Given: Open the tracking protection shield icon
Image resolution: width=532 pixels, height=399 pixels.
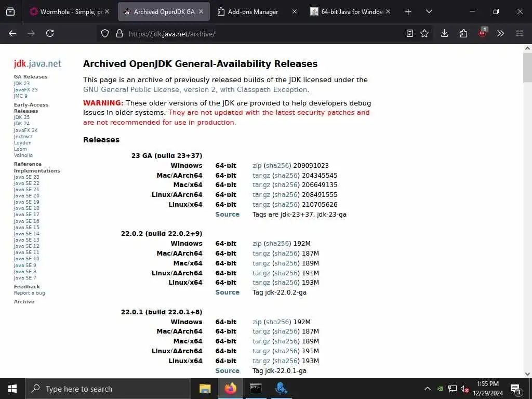Looking at the screenshot, I should click(x=105, y=33).
